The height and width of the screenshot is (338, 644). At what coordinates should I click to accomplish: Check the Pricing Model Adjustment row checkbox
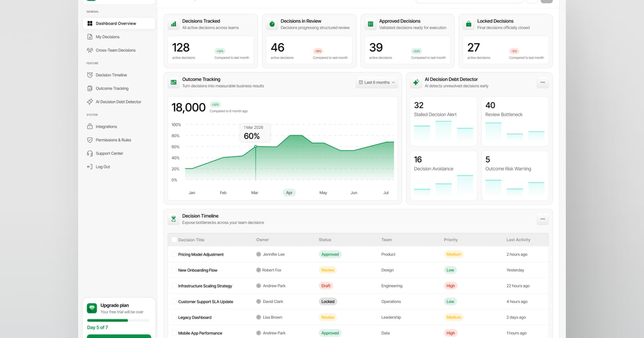pos(174,254)
